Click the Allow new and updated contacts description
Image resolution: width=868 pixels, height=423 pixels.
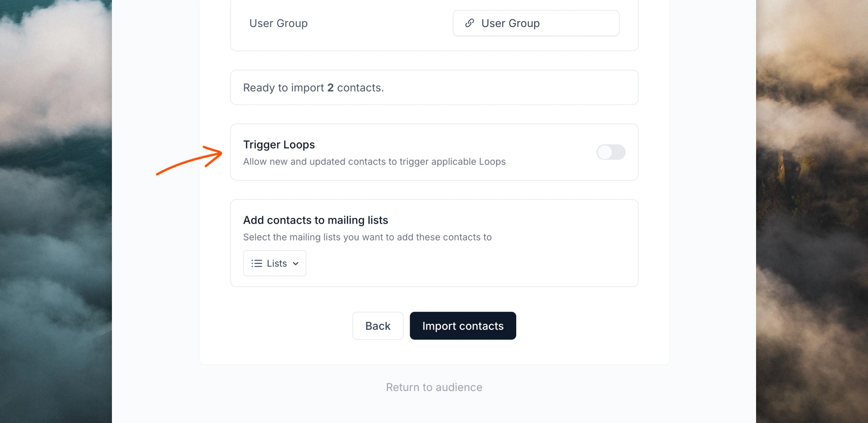(374, 161)
